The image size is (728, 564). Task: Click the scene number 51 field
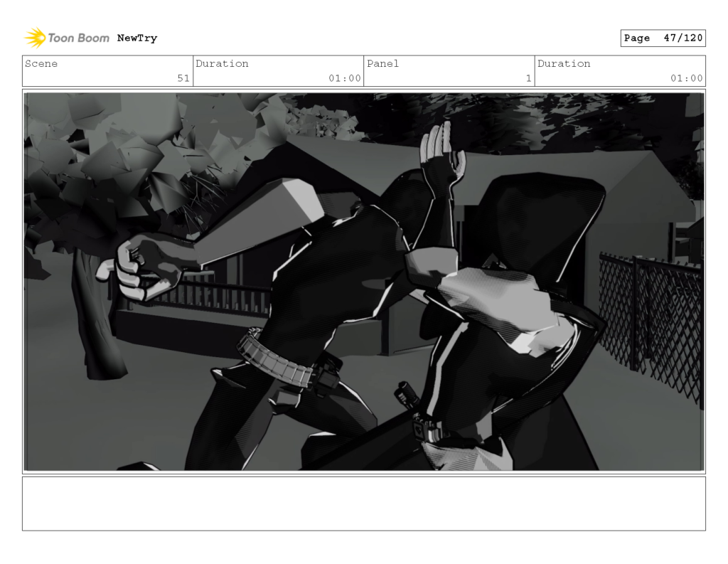coord(183,78)
